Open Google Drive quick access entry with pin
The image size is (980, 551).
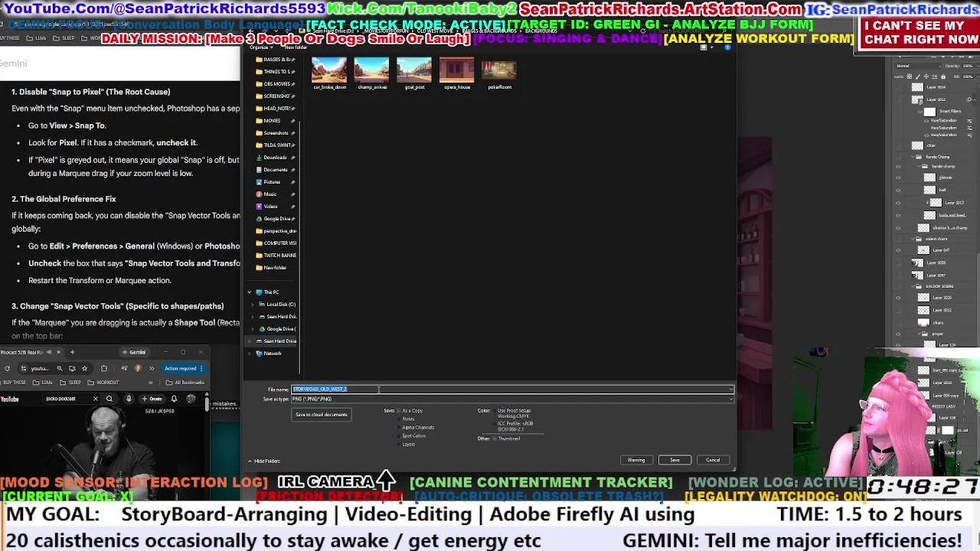click(x=276, y=218)
